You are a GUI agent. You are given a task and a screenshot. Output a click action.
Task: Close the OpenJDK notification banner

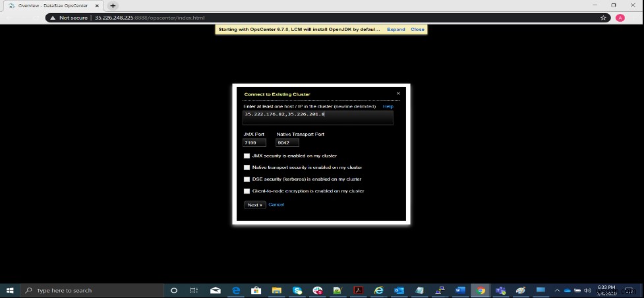pos(417,29)
